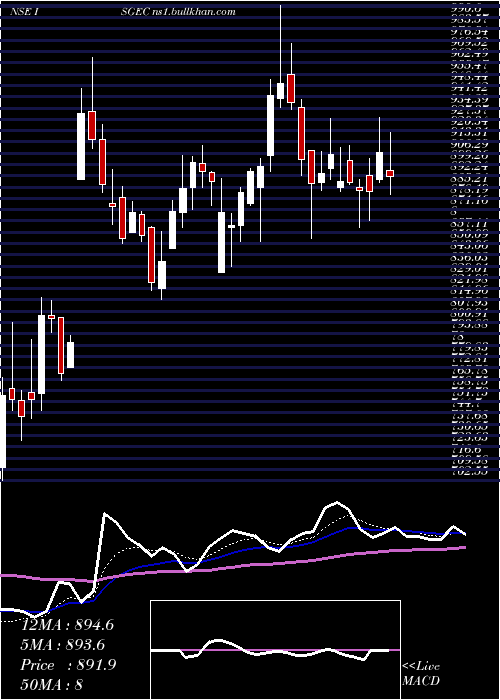Screen dimensions: 500x700
Task: Click the 941.42 price axis label
Action: tap(468, 88)
